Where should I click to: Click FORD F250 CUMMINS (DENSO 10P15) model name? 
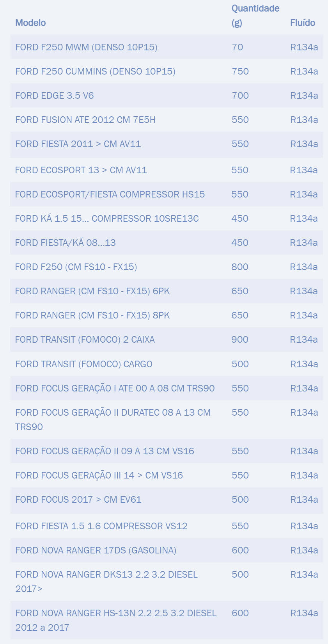click(x=95, y=71)
